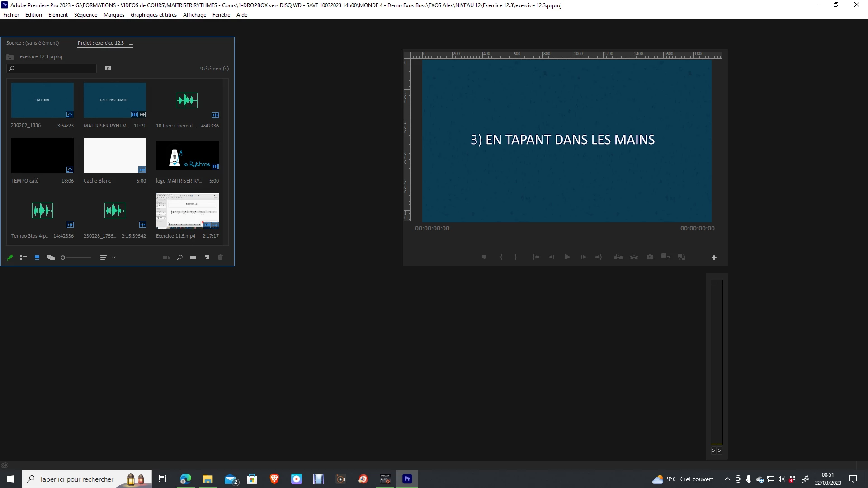This screenshot has width=868, height=488.
Task: Click the thumbnail zoom slider
Action: point(77,258)
